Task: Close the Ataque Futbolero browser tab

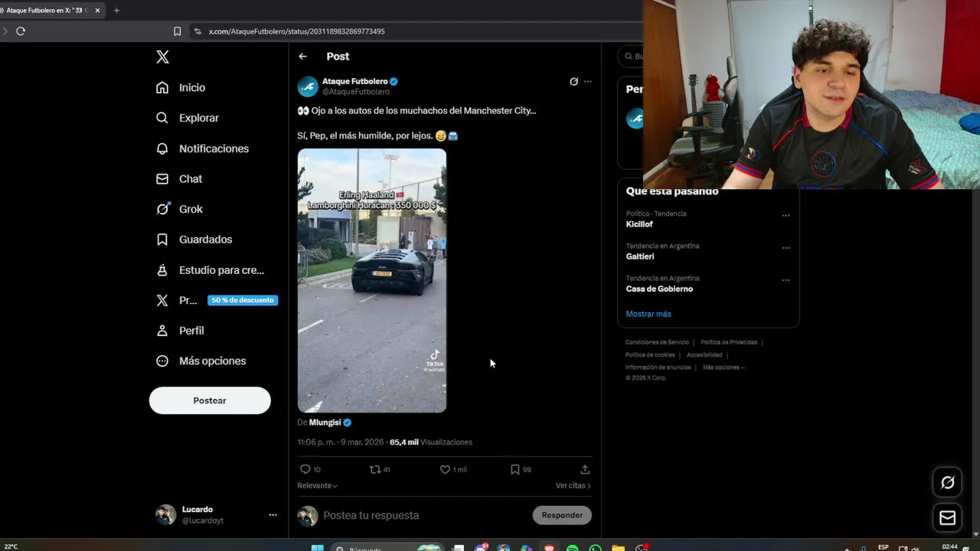Action: click(x=97, y=11)
